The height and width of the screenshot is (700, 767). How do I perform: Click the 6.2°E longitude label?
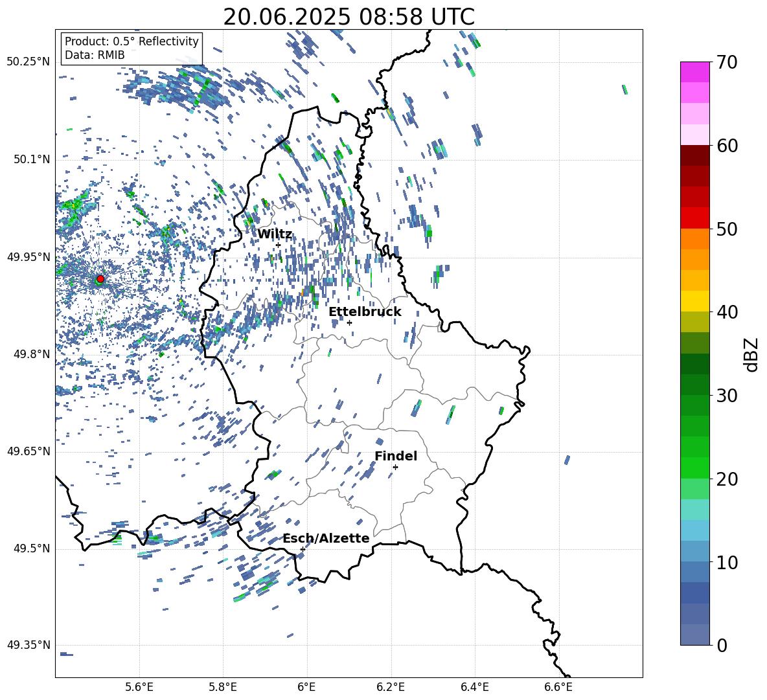click(391, 687)
